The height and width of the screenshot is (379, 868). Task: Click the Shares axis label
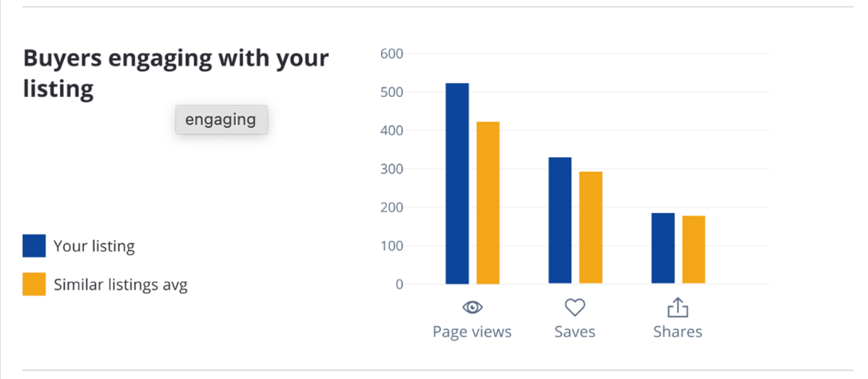click(x=678, y=332)
